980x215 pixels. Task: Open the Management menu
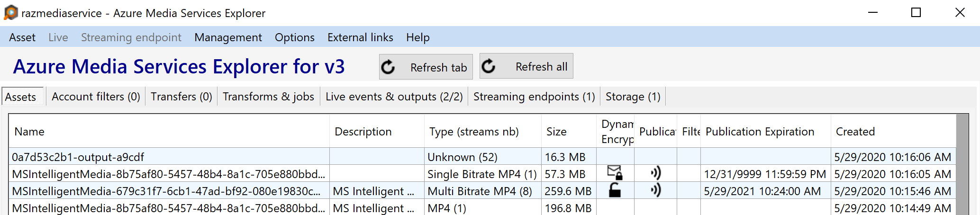(228, 37)
